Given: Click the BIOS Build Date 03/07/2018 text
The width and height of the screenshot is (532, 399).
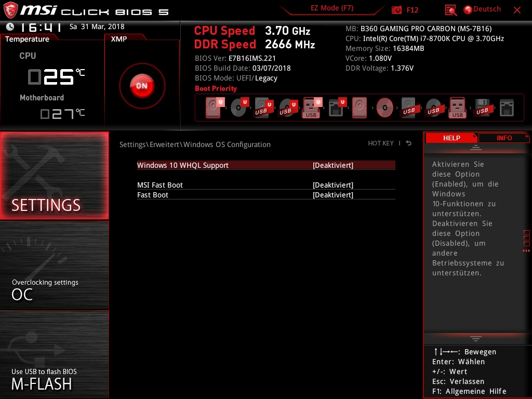Looking at the screenshot, I should coord(243,68).
